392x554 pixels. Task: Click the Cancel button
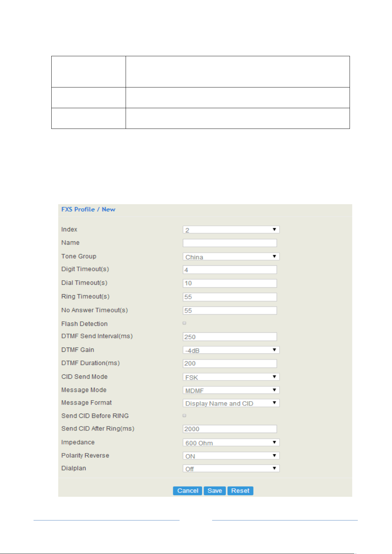(x=187, y=491)
